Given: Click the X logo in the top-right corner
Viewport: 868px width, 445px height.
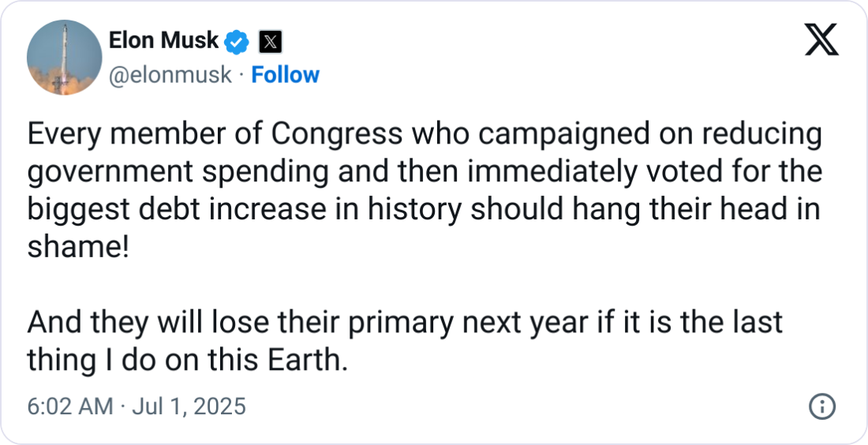Looking at the screenshot, I should click(x=821, y=39).
